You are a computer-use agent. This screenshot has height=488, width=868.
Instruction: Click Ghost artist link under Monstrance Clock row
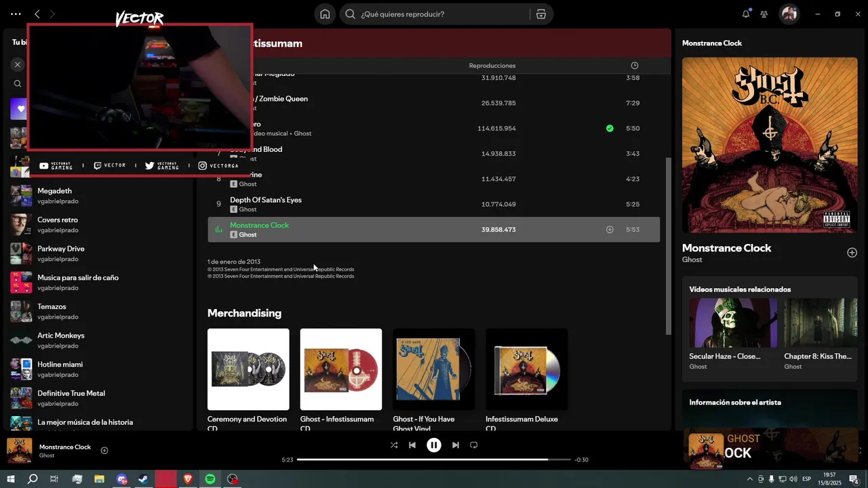(248, 235)
